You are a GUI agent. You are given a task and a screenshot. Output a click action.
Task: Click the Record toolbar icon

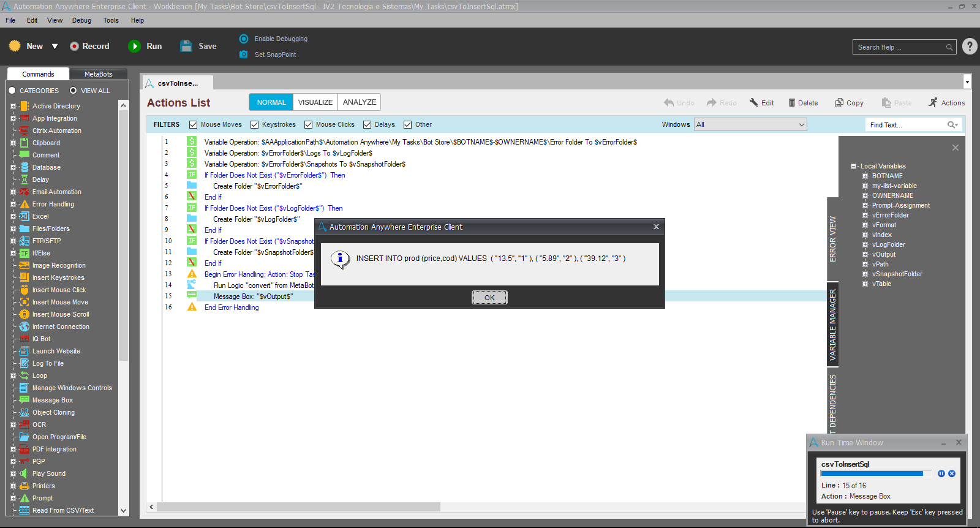click(x=74, y=47)
